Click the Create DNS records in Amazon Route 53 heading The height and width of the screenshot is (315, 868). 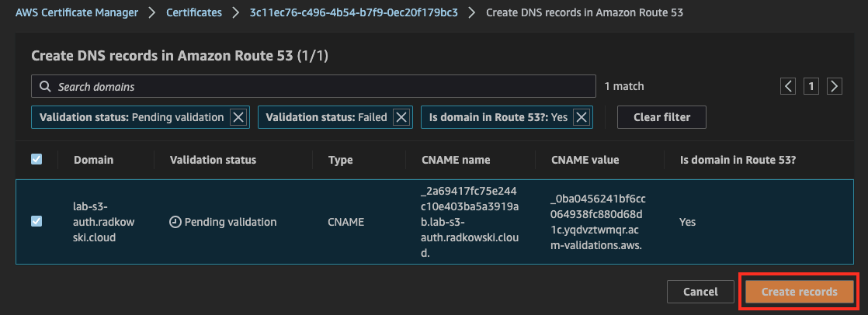[180, 55]
